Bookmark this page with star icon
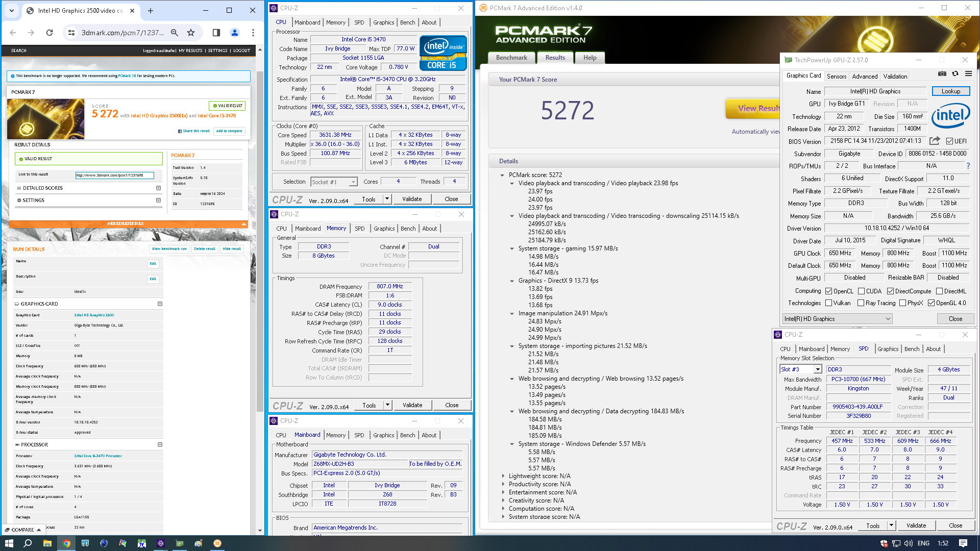Screen dimensions: 980x551 pyautogui.click(x=191, y=33)
